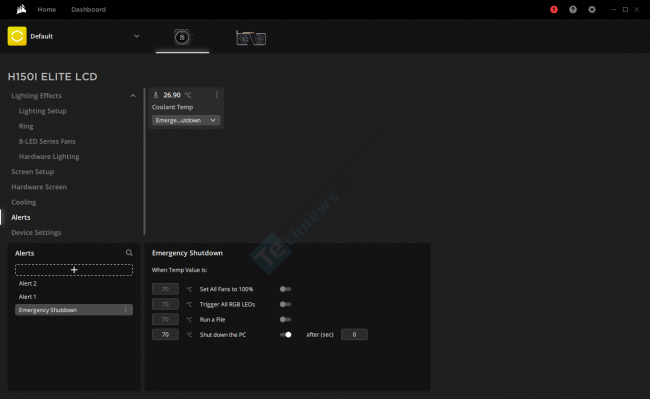Screen dimensions: 650x399
Task: Open Emergency Shutdown alert three-dot menu
Action: pos(126,310)
